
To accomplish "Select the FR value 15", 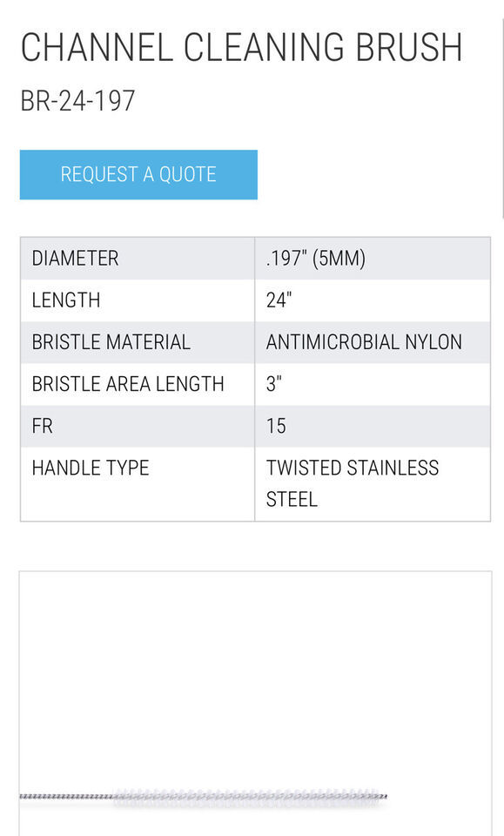I will click(x=276, y=426).
